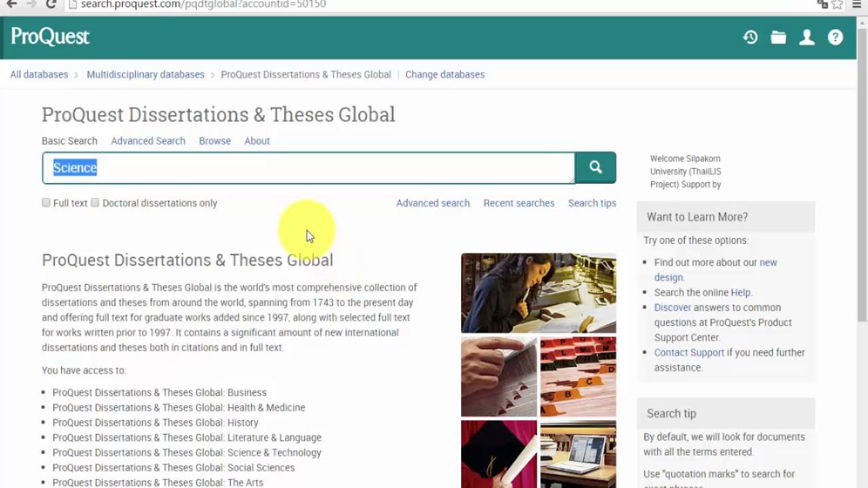Click the Change databases link

[x=445, y=75]
